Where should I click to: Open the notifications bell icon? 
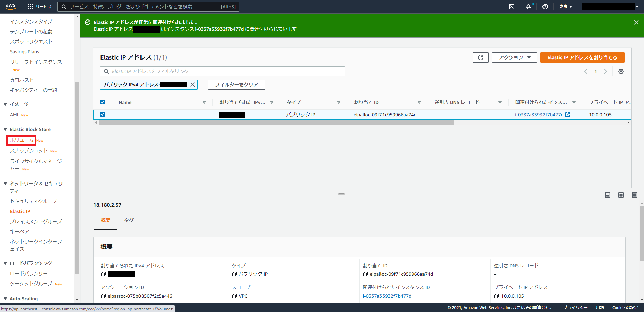pyautogui.click(x=528, y=7)
